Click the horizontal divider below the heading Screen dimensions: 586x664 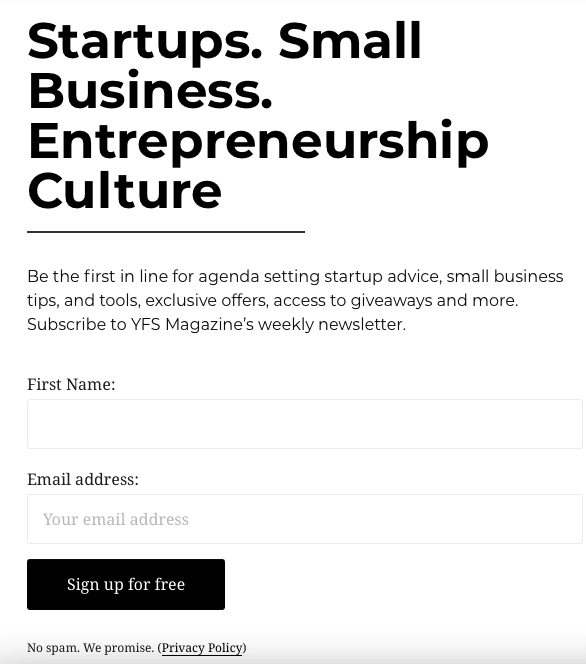(166, 232)
